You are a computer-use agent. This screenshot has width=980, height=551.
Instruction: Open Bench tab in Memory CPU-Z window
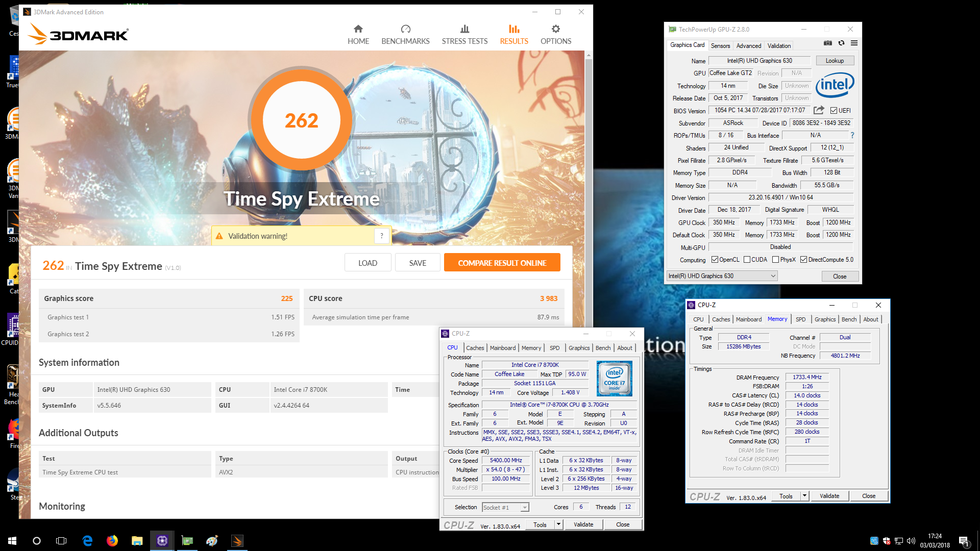point(849,319)
